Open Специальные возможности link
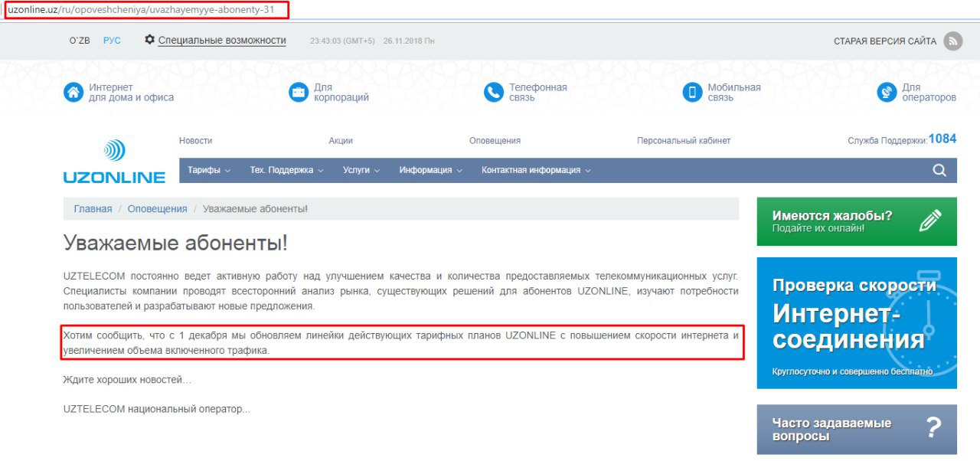The image size is (980, 461). (222, 41)
